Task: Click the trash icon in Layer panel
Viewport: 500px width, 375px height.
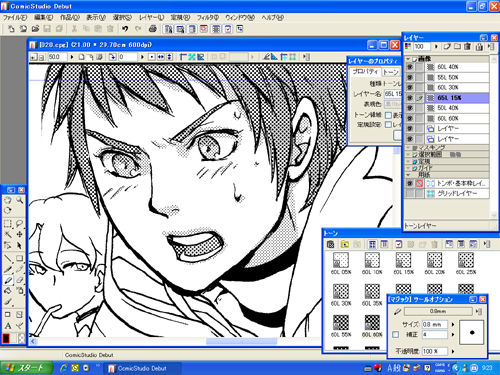Action: [468, 47]
